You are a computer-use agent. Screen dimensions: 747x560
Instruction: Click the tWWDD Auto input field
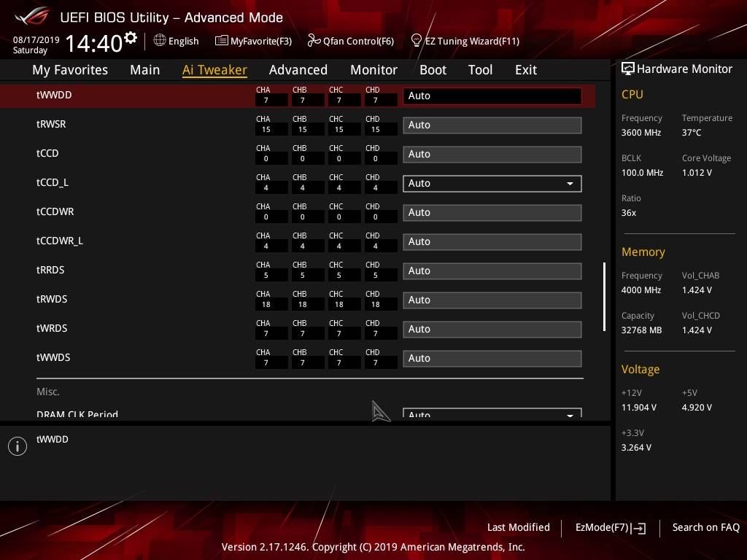point(492,96)
